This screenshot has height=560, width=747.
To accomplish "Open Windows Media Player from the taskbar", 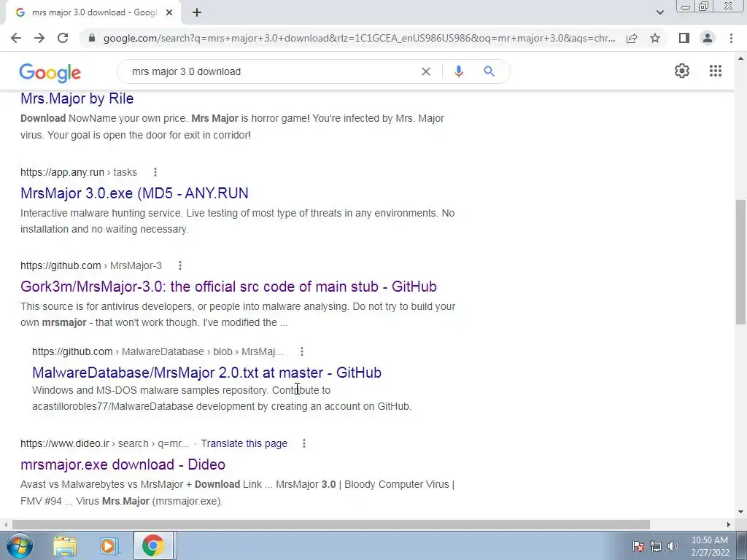I will pyautogui.click(x=109, y=545).
